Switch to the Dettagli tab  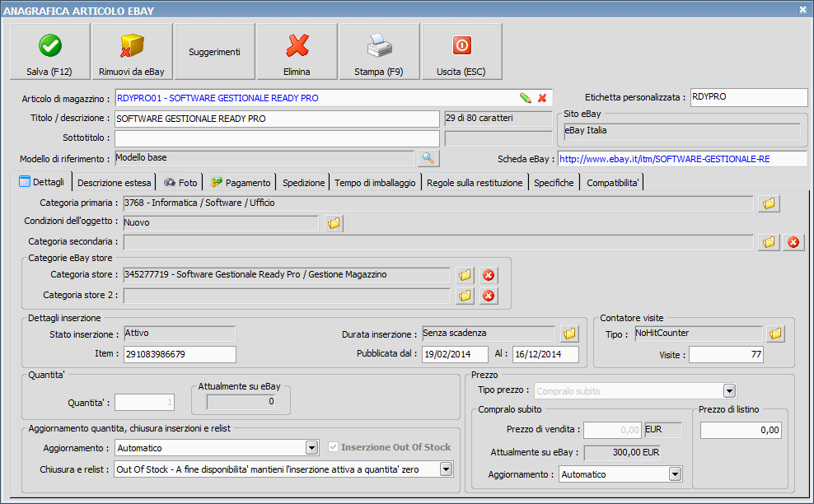[x=41, y=182]
